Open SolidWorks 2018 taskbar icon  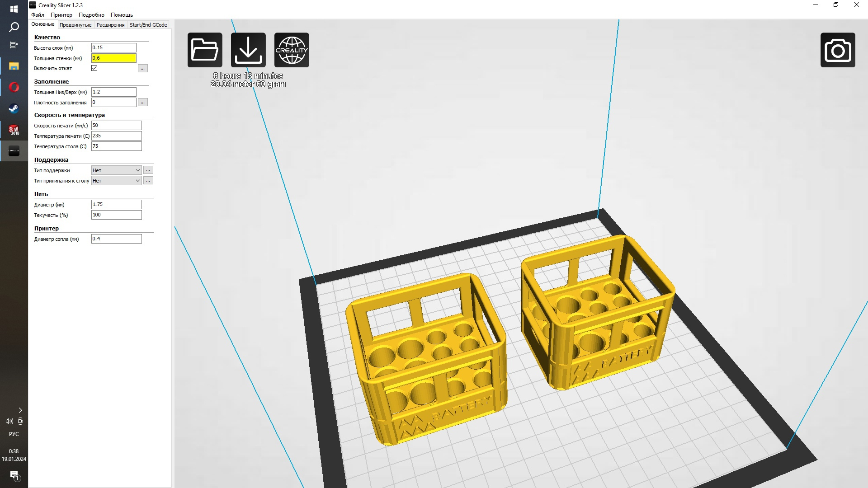(14, 130)
